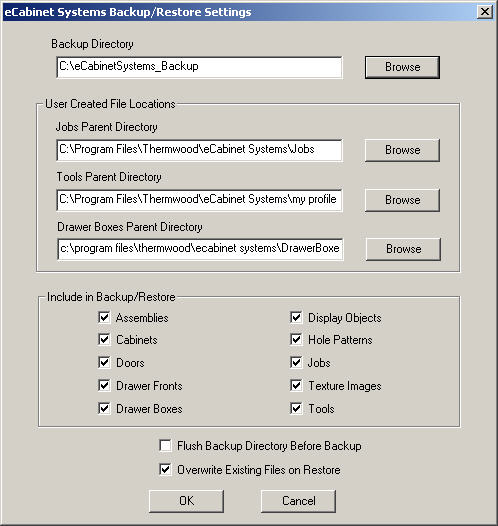Uncheck the Cabinets checkbox
The image size is (498, 526).
[104, 339]
